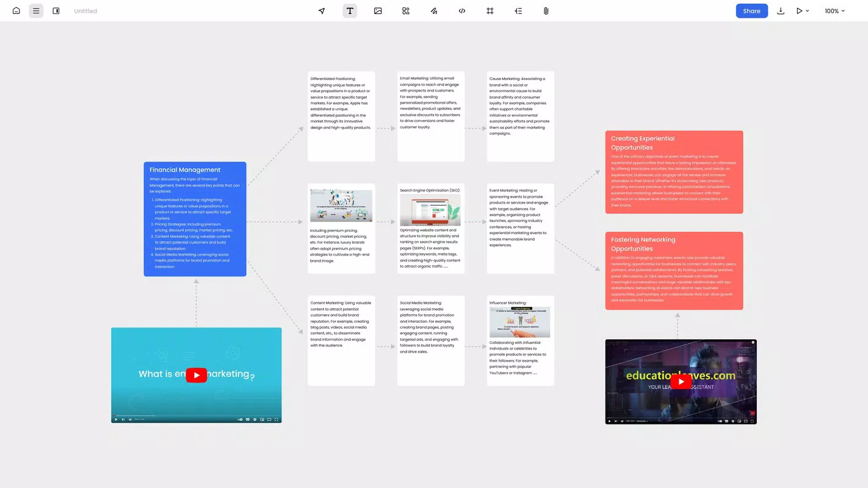The width and height of the screenshot is (868, 488).
Task: Click 'Pricing Strategies' list item in blue card
Action: click(x=194, y=227)
